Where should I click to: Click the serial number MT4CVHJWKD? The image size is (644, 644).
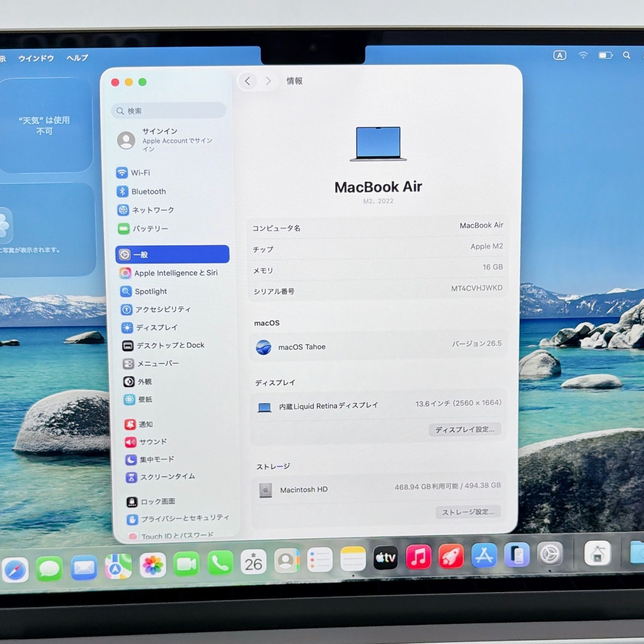pyautogui.click(x=477, y=288)
